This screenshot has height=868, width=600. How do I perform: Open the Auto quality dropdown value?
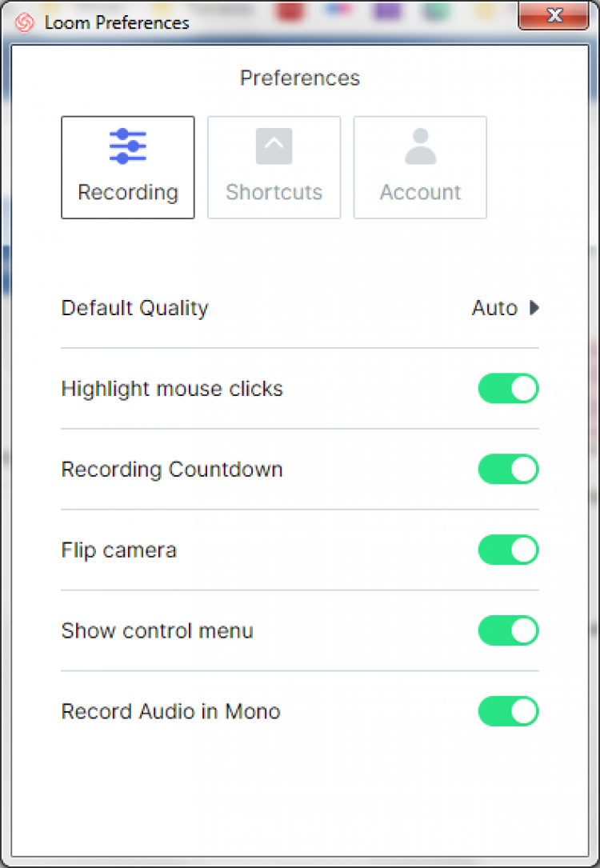(x=494, y=308)
